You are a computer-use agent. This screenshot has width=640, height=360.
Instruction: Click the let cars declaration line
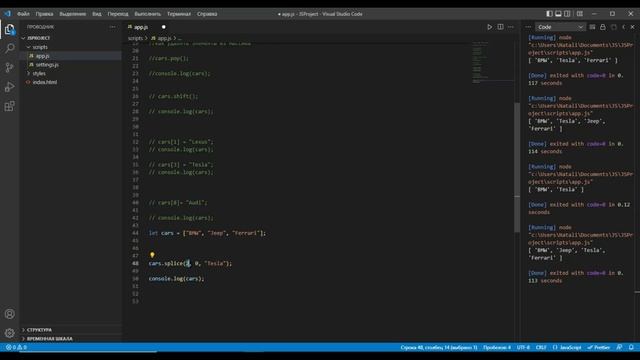[x=207, y=233]
